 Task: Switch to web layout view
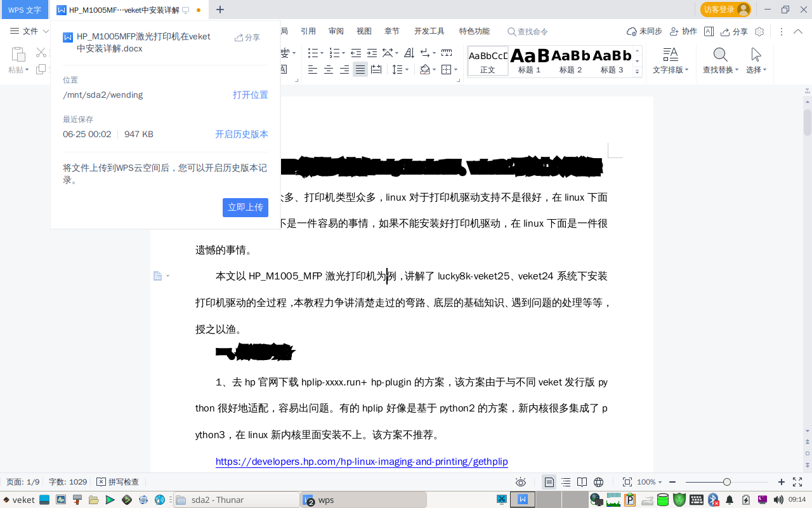tap(598, 482)
